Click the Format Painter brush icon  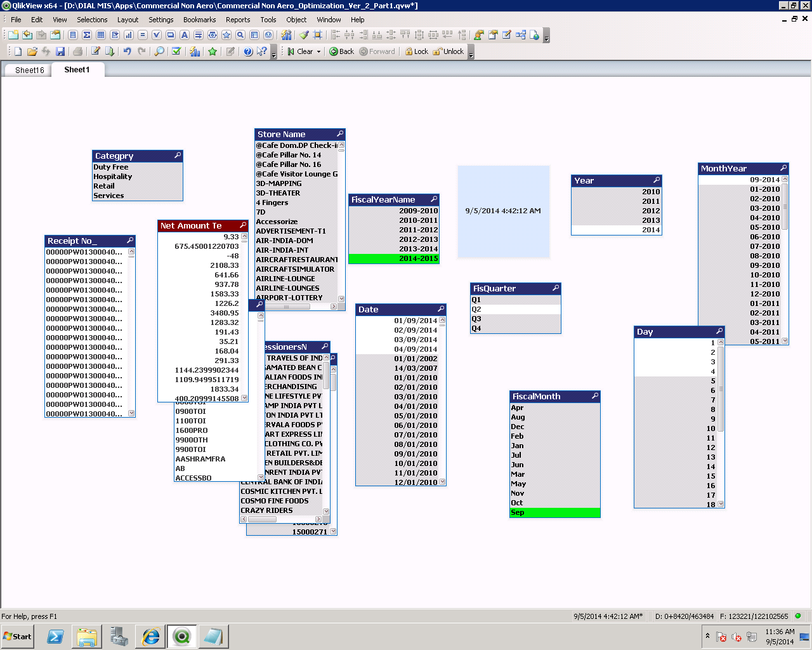click(x=304, y=35)
